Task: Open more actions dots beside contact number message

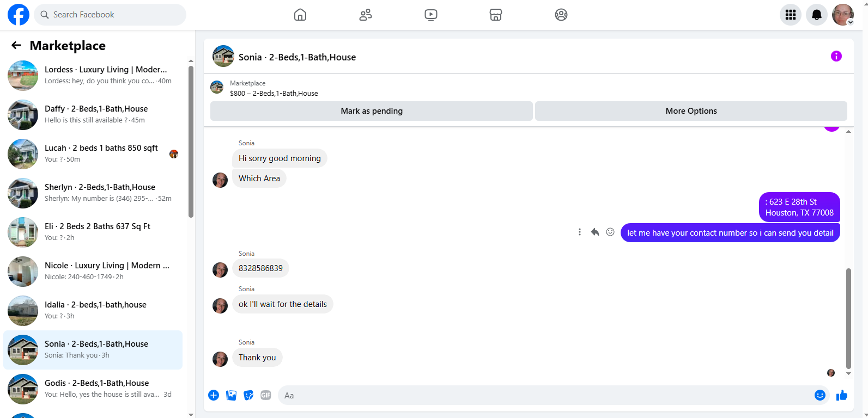Action: (x=580, y=232)
